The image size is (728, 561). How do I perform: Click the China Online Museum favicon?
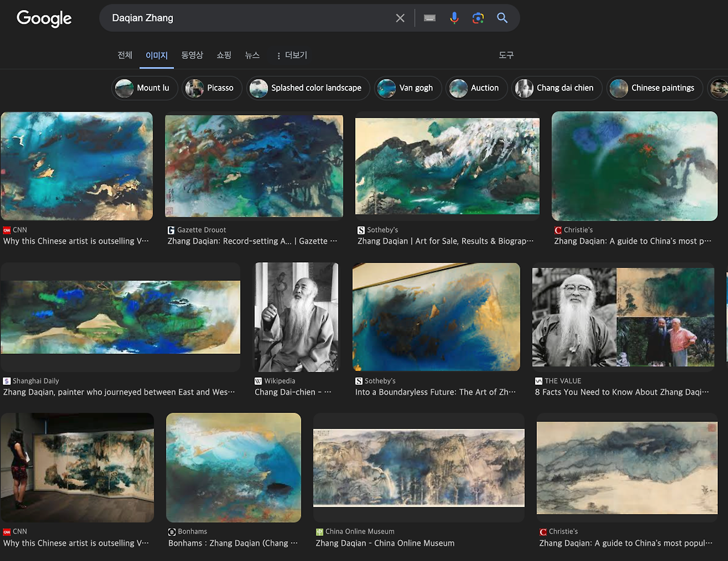tap(320, 532)
